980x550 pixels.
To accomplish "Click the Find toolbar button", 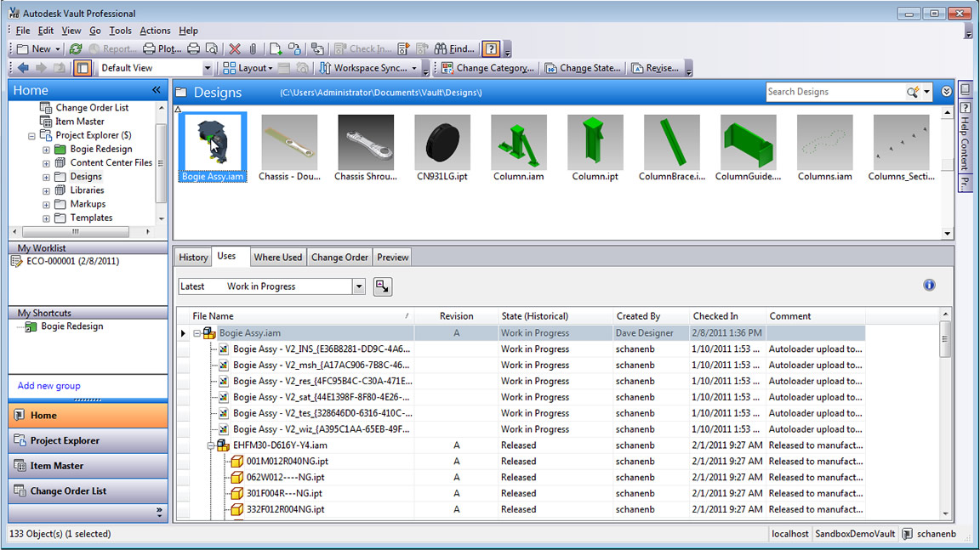I will coord(454,48).
